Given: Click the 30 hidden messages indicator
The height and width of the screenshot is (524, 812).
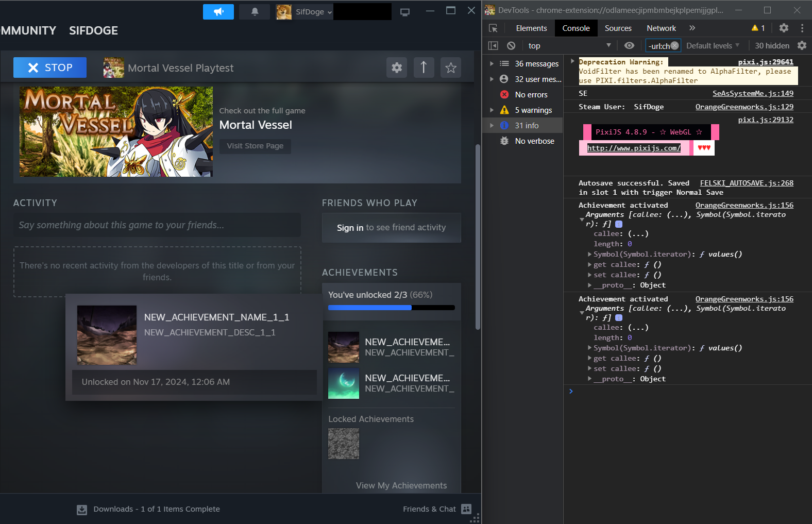Looking at the screenshot, I should 772,46.
